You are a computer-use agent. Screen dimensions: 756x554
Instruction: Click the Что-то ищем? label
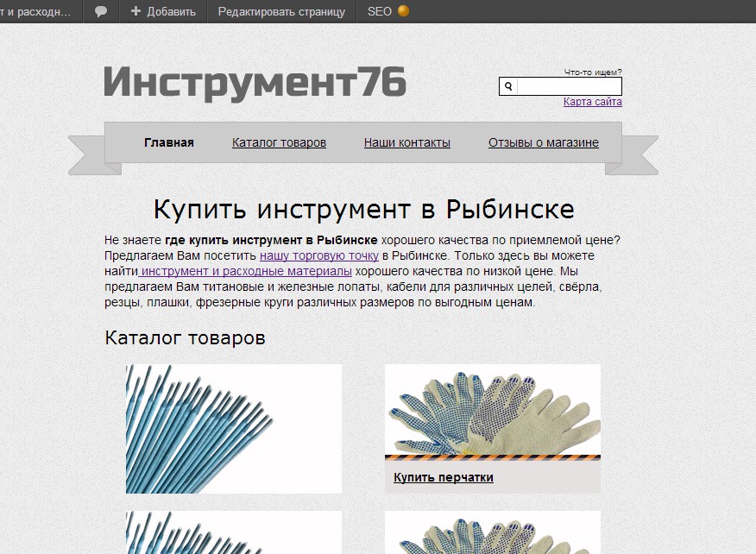click(593, 72)
